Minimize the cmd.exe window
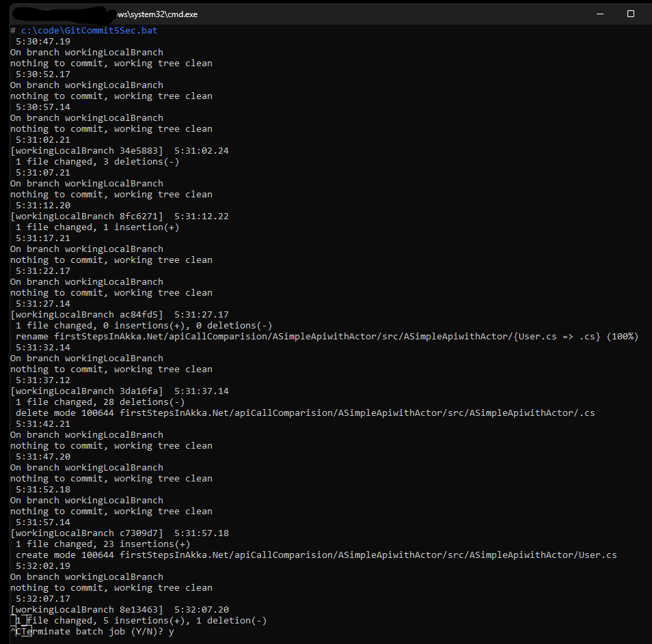The image size is (652, 644). [x=599, y=14]
